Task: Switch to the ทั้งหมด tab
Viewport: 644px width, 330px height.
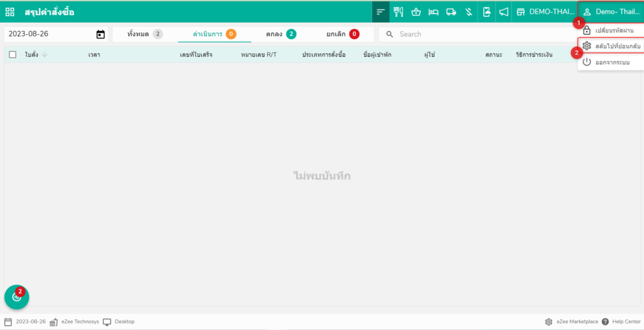Action: (x=145, y=34)
